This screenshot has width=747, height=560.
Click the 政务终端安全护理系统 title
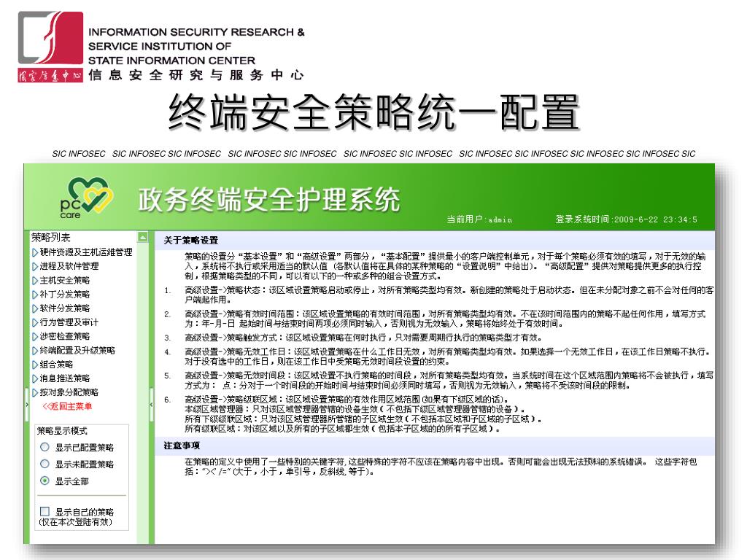[x=269, y=200]
